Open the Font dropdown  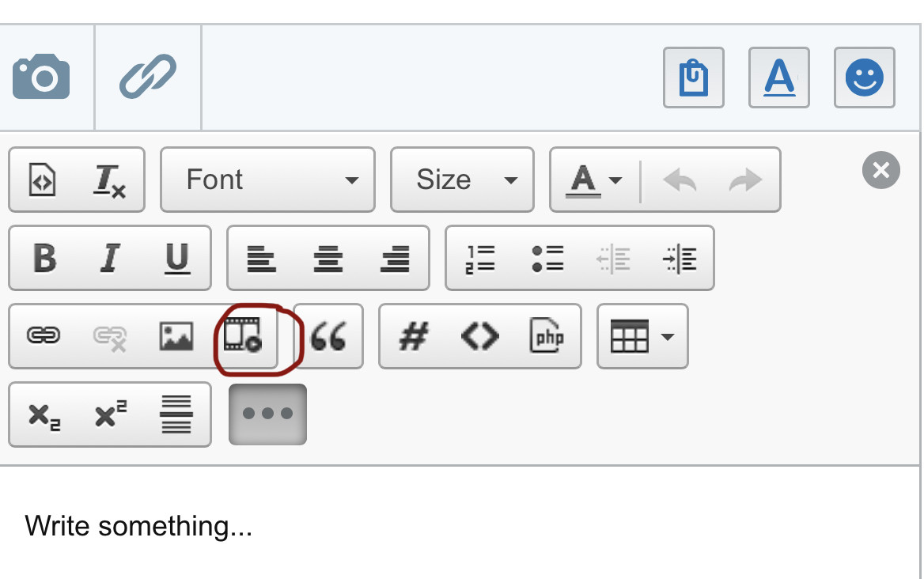pos(267,180)
